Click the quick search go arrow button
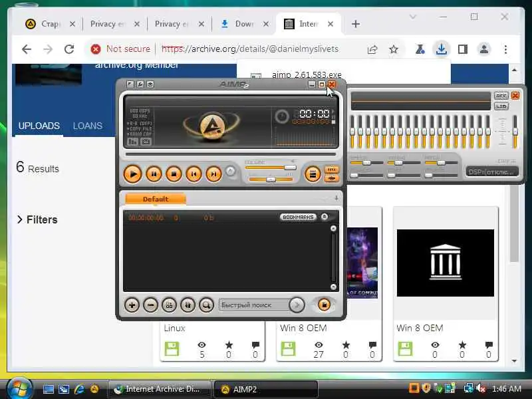The width and height of the screenshot is (532, 399). 297,305
